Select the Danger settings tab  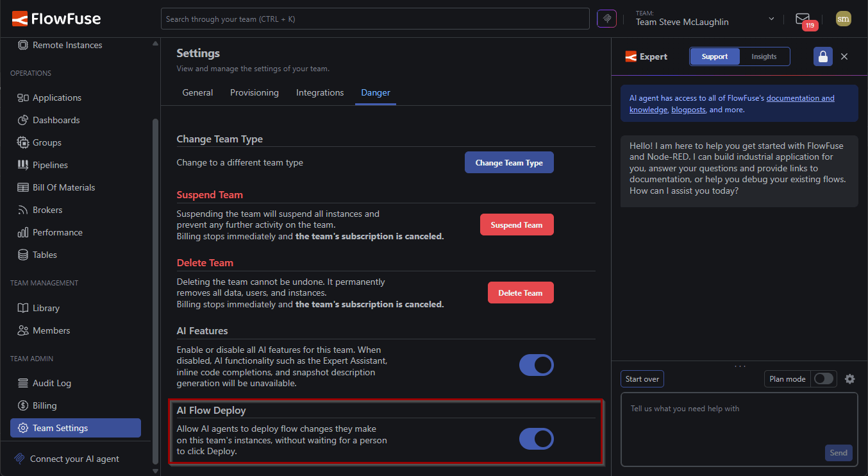tap(376, 92)
